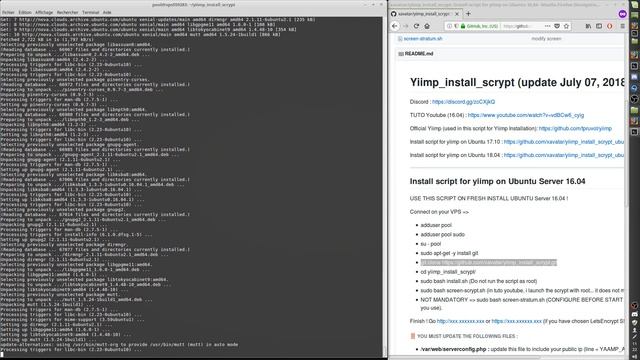This screenshot has width=640, height=360.
Task: Select the xavatar/yiimp_install_scrypt browser tab
Action: tap(424, 13)
